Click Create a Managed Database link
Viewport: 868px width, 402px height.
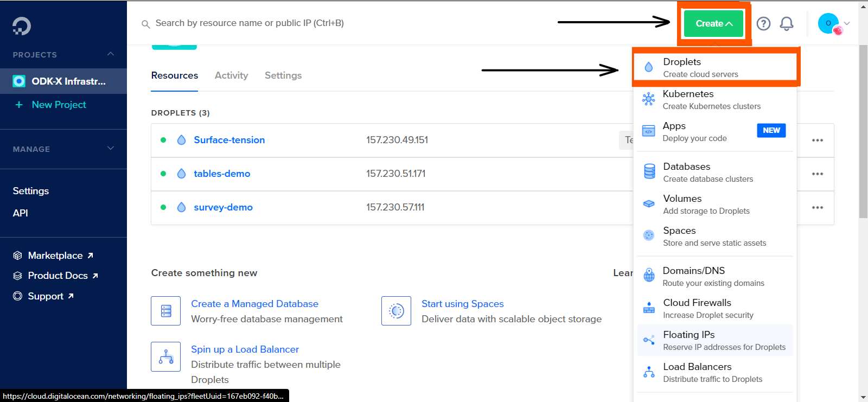coord(254,304)
